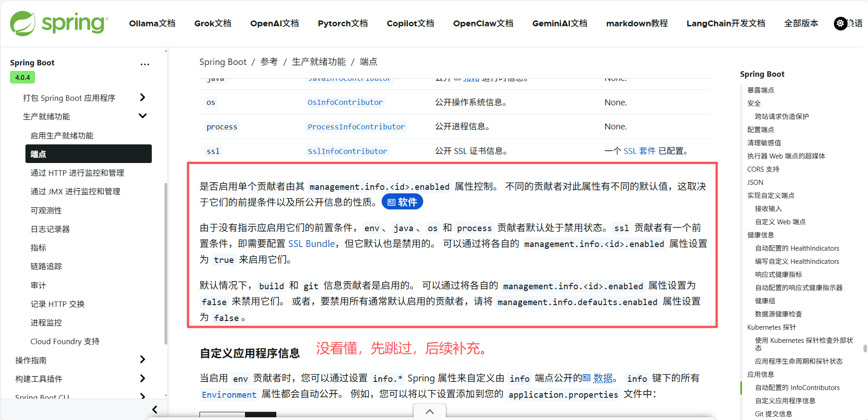868x420 pixels.
Task: Jump to 清理敏感值 section
Action: click(764, 143)
